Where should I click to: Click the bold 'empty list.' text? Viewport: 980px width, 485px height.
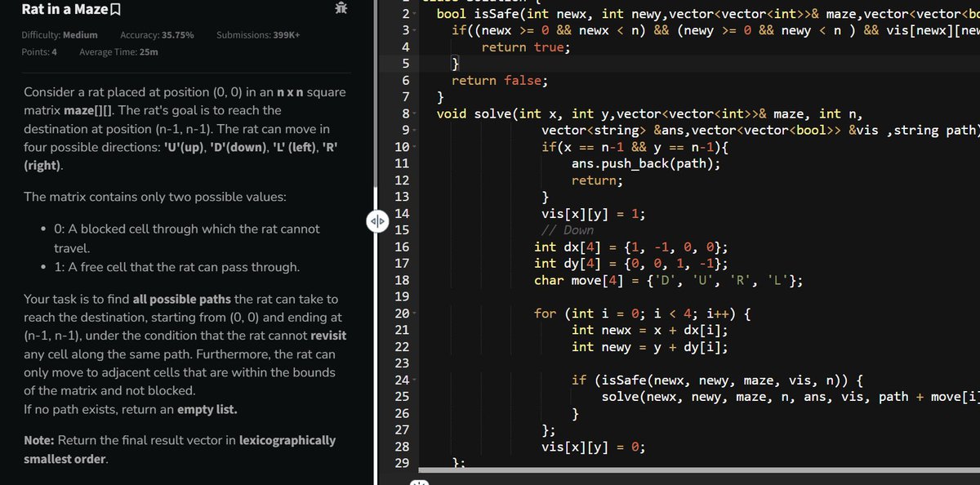click(207, 409)
